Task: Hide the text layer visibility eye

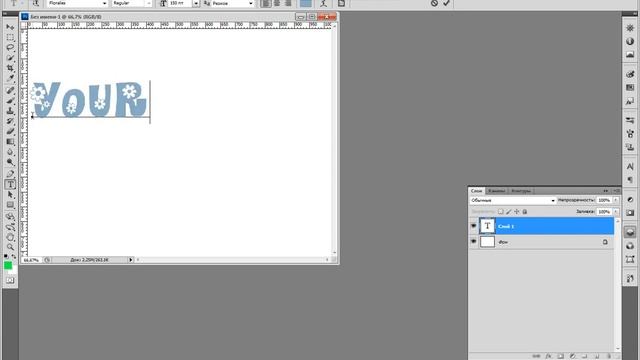Action: pos(473,226)
